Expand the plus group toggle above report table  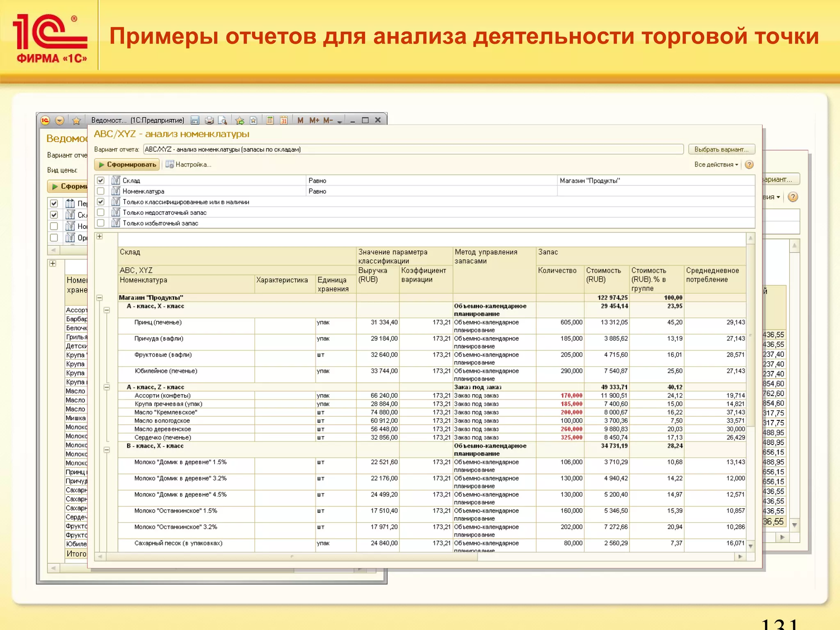(x=100, y=237)
